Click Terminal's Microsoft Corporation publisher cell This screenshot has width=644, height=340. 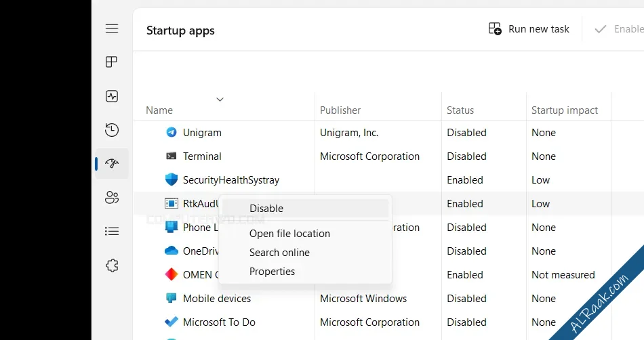point(369,156)
